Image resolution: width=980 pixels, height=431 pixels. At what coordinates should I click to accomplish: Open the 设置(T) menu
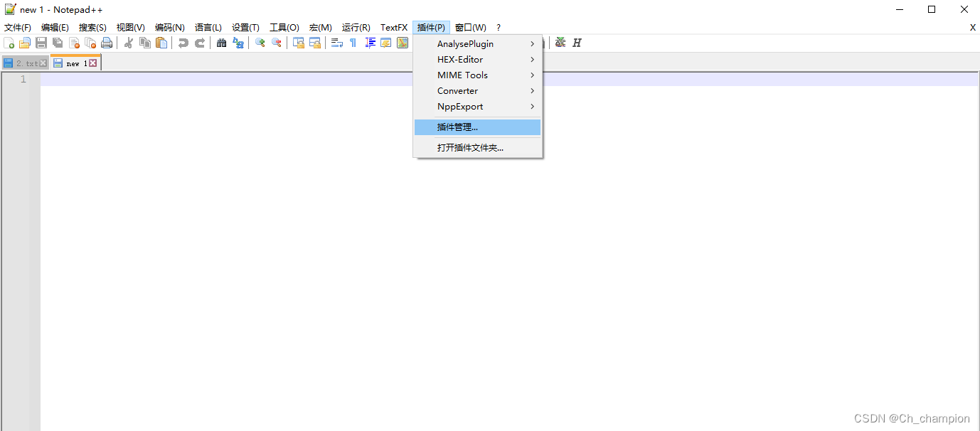[245, 27]
